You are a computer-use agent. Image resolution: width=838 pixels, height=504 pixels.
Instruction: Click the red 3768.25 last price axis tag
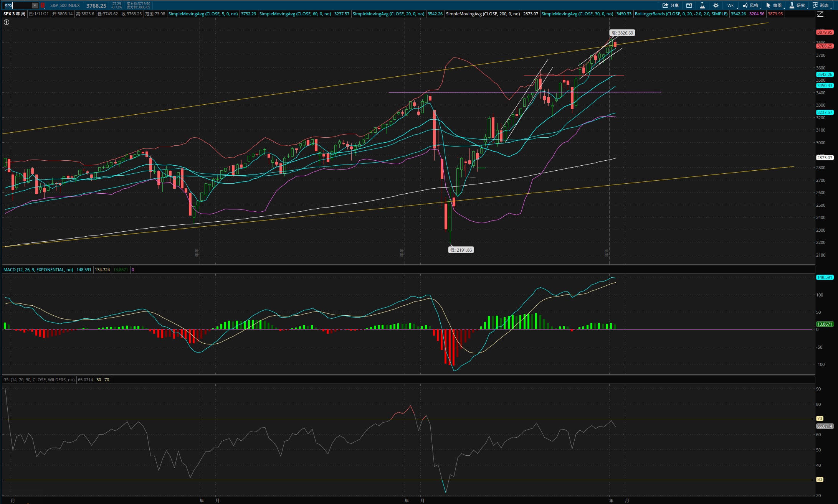[x=825, y=46]
